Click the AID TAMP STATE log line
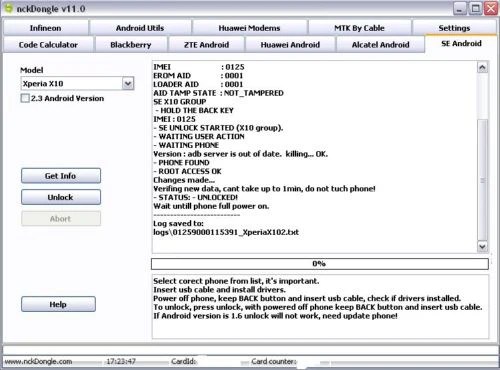 click(x=218, y=93)
